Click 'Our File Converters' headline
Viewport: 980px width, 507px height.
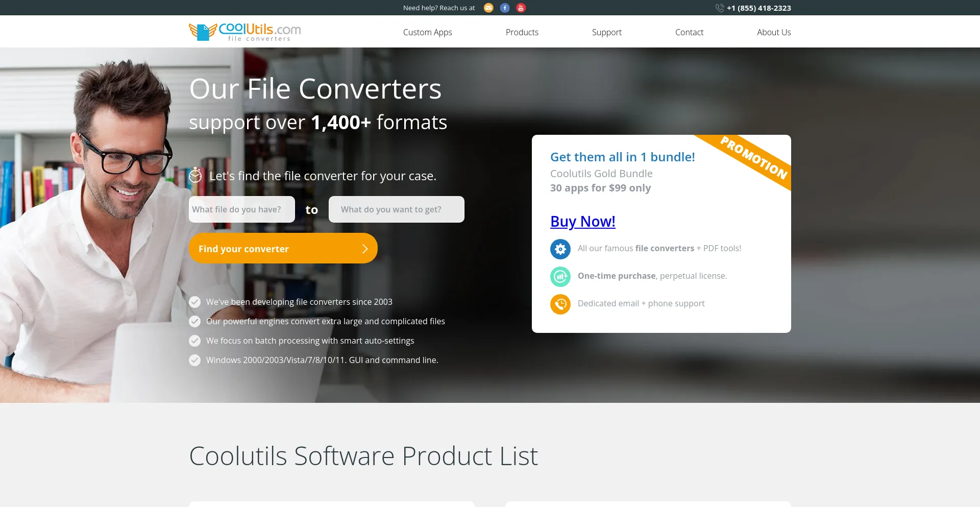coord(315,89)
